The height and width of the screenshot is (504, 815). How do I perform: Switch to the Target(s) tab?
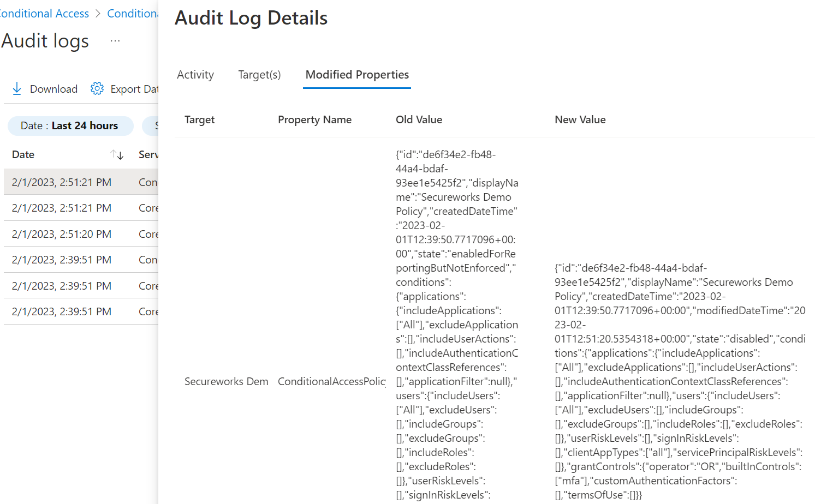[259, 75]
